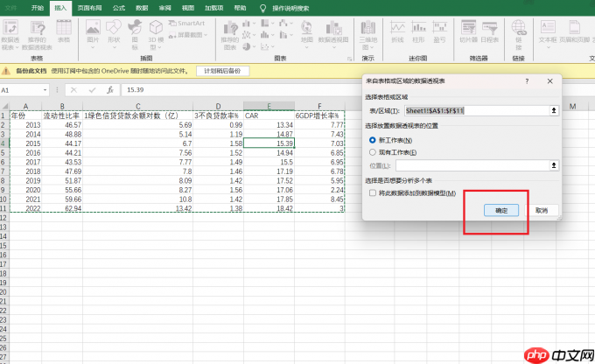Open the File (文件) tab
Viewport: 595px width, 364px height.
coord(11,8)
